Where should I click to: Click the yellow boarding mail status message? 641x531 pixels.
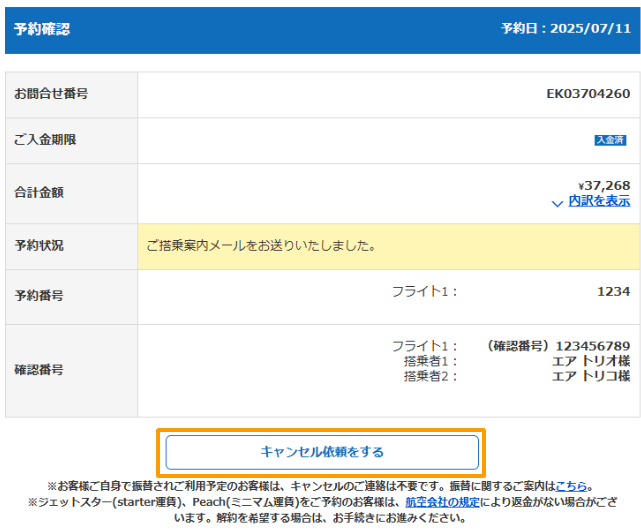[261, 245]
